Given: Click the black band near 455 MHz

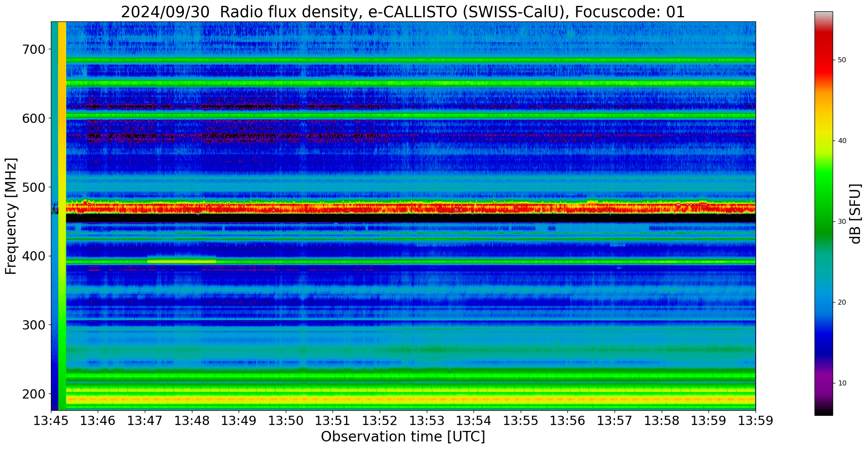Looking at the screenshot, I should [x=410, y=218].
